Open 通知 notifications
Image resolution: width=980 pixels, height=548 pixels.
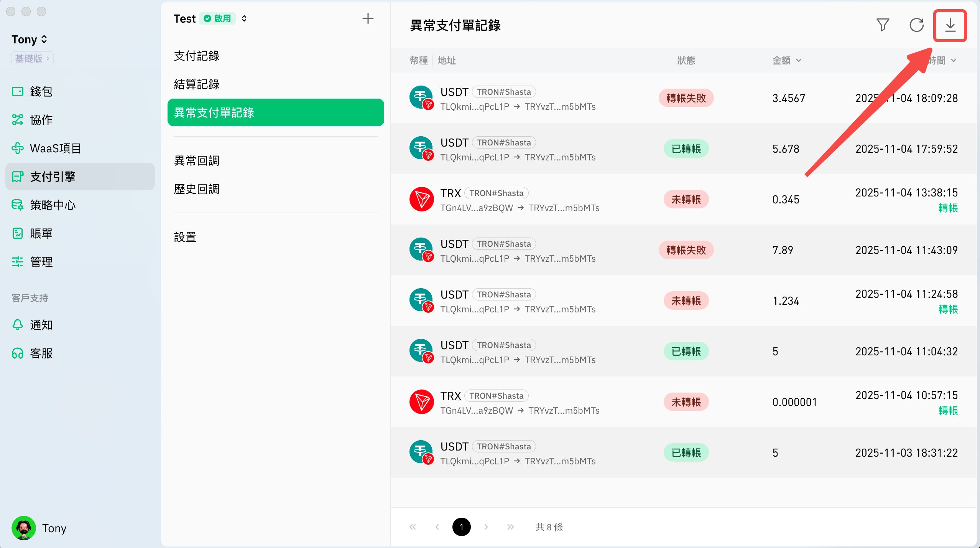(x=41, y=325)
